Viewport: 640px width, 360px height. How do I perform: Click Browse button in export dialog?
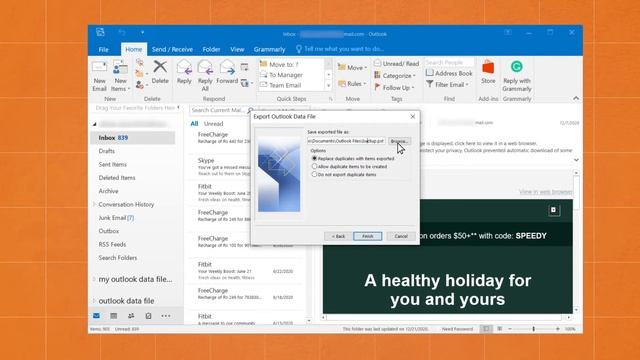[x=399, y=141]
